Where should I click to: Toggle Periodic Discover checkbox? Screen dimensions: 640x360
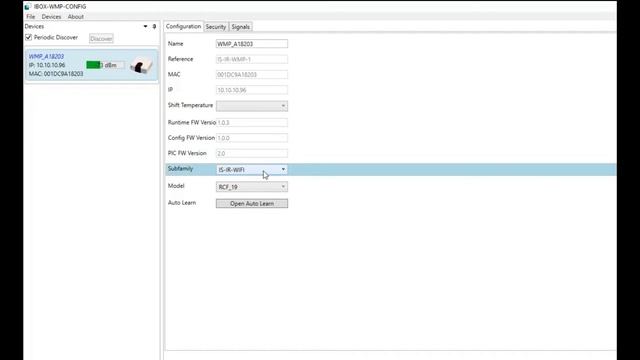point(29,38)
